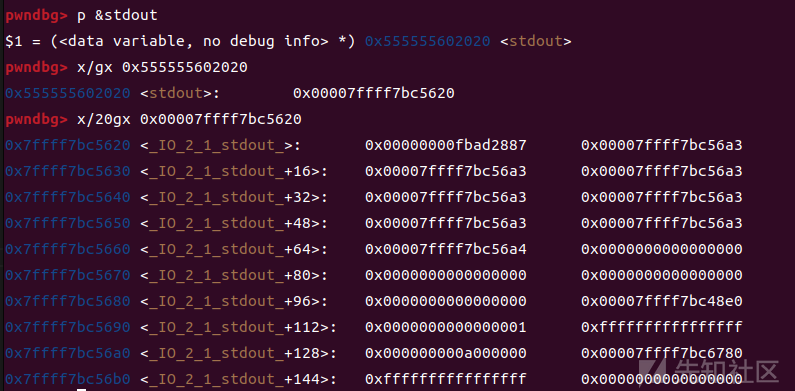Click the 'x/gx 0x555555602020' command
The height and width of the screenshot is (391, 795).
coord(162,67)
